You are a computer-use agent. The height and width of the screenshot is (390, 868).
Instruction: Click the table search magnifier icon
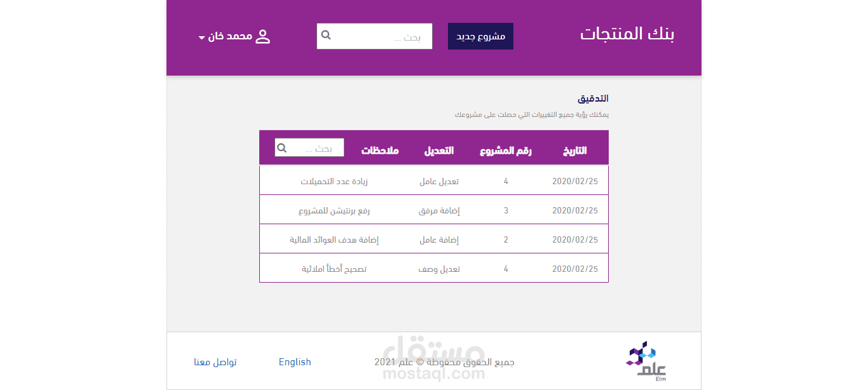pos(282,148)
